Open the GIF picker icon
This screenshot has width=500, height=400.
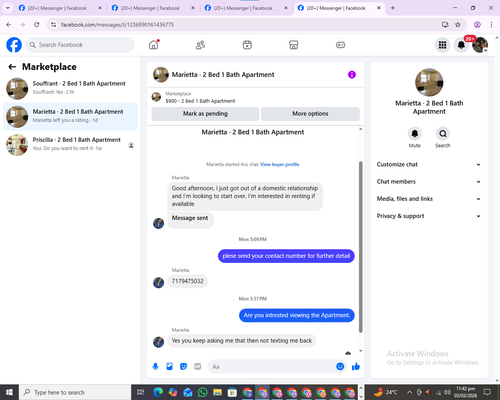[198, 367]
